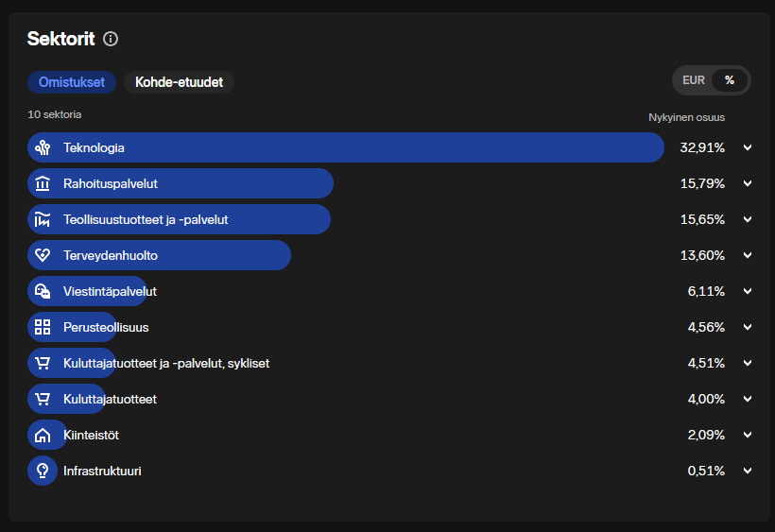Click the Perusteollisuus grid icon
Viewport: 775px width, 532px height.
point(43,327)
